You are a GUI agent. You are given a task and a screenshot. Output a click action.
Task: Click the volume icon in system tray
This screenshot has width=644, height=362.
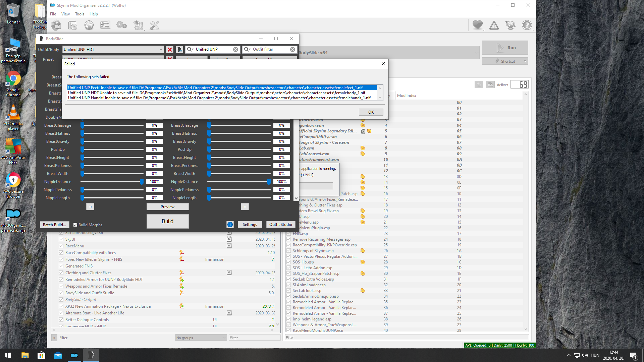pos(585,355)
